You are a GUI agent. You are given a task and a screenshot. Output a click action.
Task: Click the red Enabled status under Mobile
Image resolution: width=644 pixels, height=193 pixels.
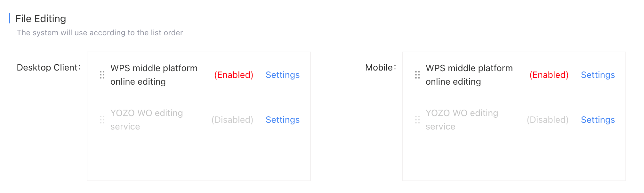click(x=549, y=75)
